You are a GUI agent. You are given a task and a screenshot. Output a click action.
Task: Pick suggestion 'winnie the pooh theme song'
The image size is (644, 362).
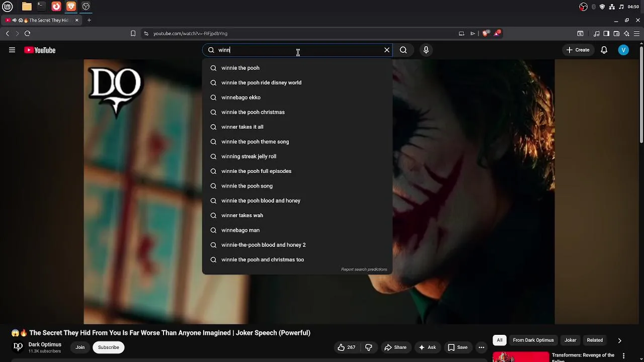pos(297,142)
